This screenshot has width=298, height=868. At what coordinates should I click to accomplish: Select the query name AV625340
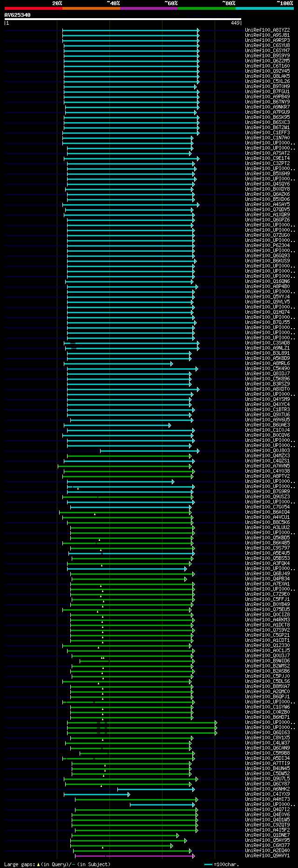click(x=18, y=15)
